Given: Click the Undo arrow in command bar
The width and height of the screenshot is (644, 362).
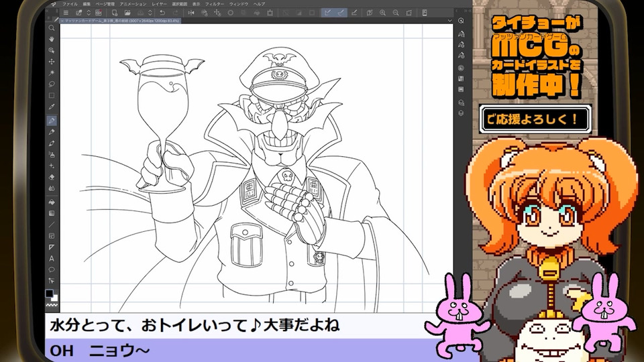Looking at the screenshot, I should click(x=162, y=13).
